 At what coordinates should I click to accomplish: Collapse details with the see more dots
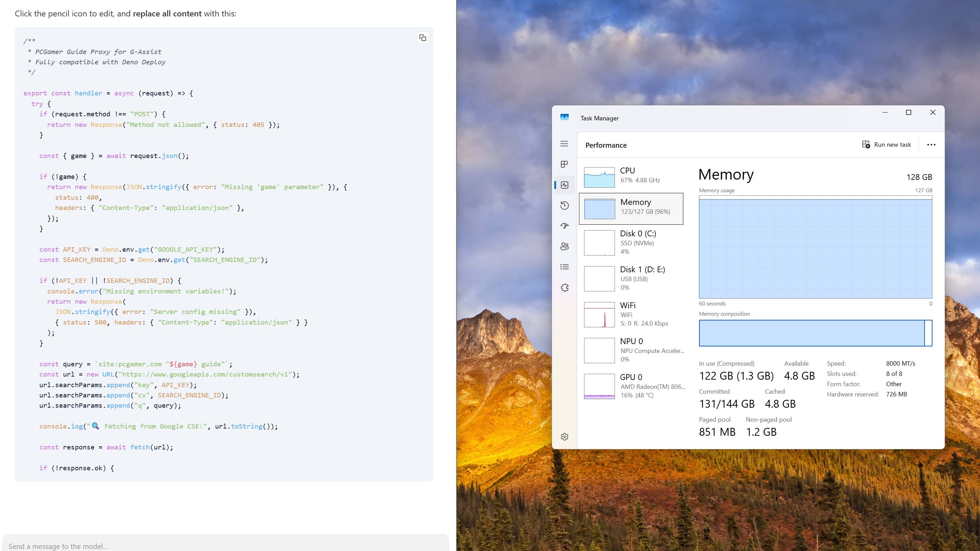coord(931,144)
